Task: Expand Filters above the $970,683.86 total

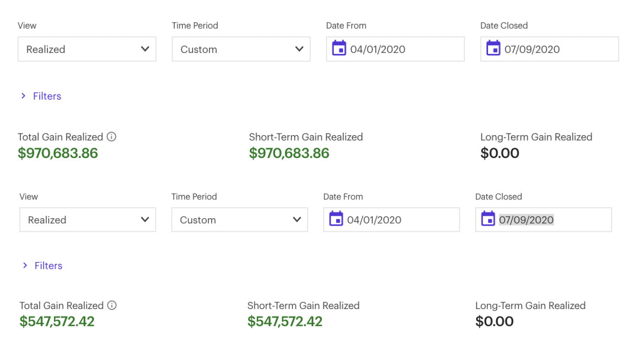Action: point(41,96)
